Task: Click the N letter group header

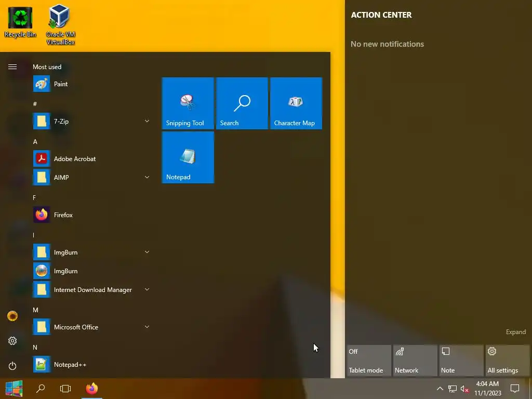Action: (x=35, y=347)
